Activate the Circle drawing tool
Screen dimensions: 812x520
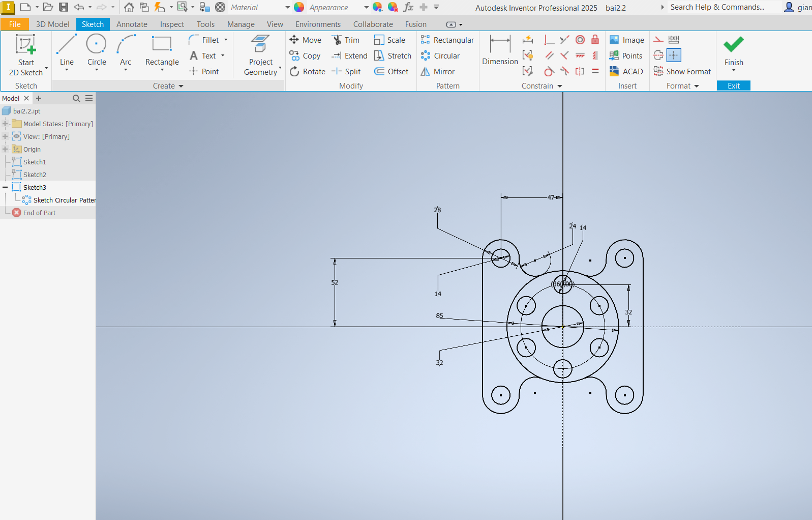(x=97, y=51)
